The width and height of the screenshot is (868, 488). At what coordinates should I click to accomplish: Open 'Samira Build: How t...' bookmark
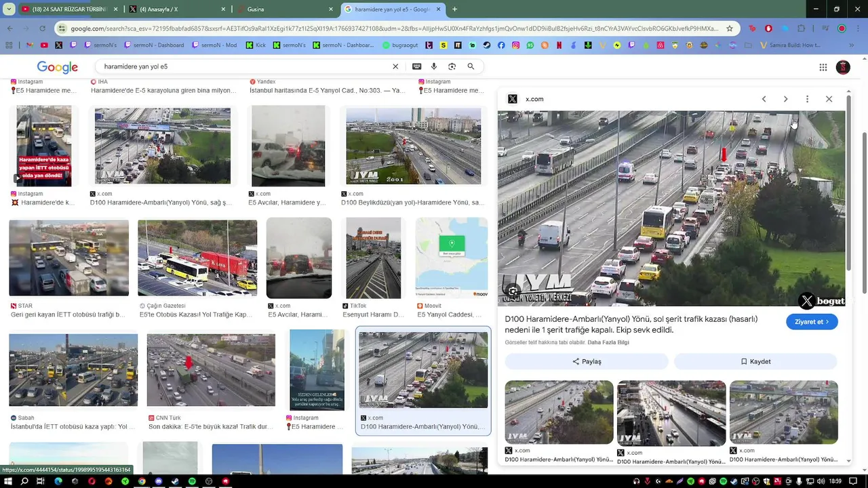tap(791, 45)
